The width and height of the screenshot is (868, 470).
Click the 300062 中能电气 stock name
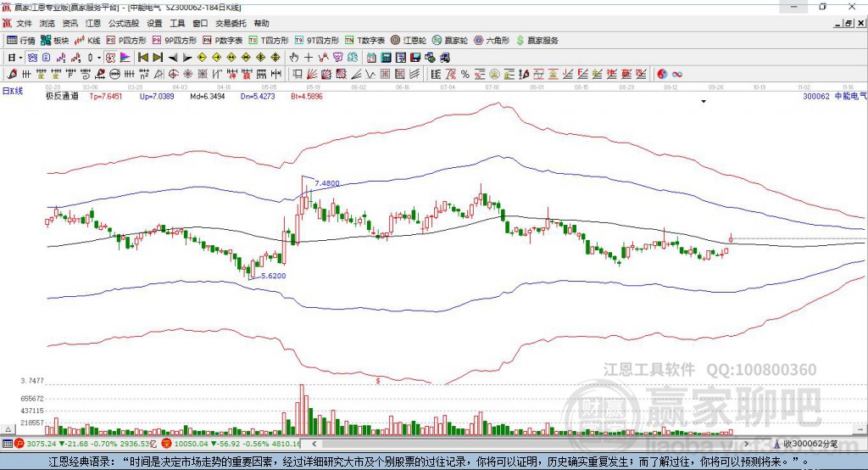click(834, 97)
